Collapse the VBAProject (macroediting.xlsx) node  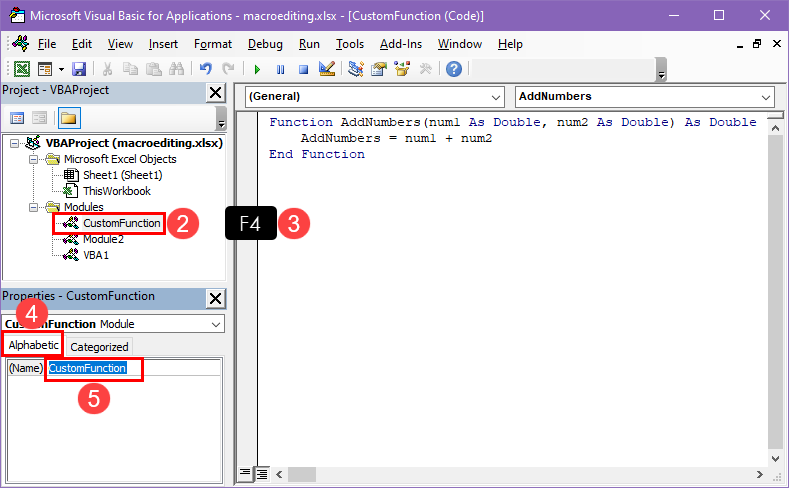[15, 143]
